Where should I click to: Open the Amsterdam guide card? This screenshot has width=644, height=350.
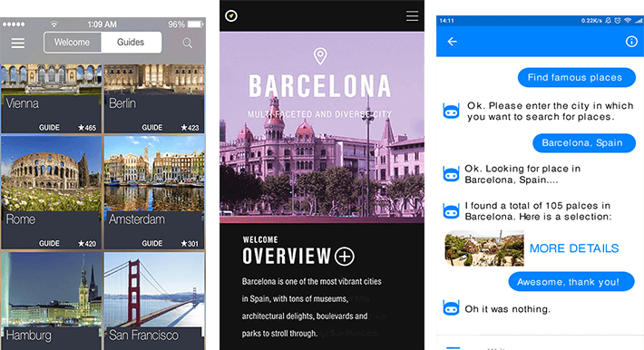coord(154,192)
